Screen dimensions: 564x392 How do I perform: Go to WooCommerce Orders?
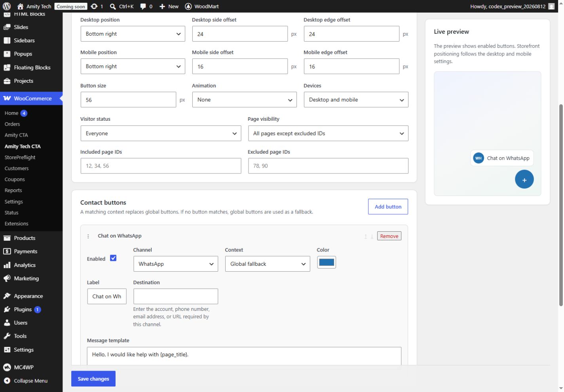pos(12,124)
